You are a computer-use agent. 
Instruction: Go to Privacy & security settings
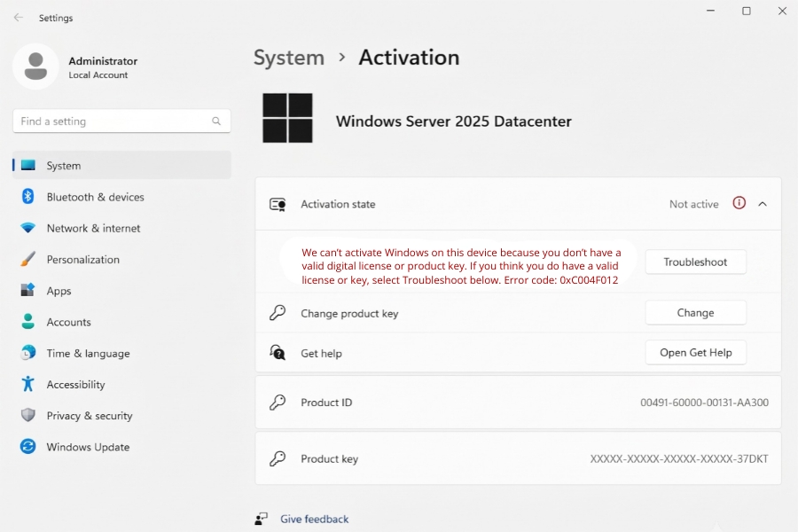(121, 415)
